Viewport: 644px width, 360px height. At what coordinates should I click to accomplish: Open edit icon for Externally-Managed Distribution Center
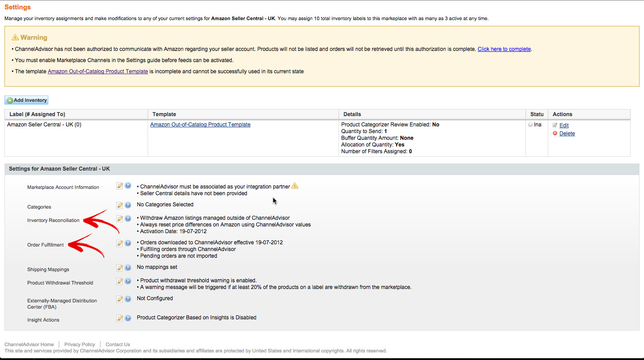tap(119, 299)
